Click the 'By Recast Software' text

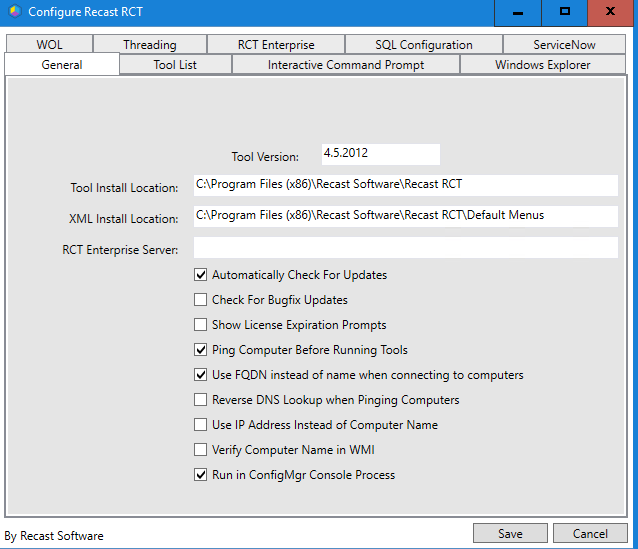[54, 536]
